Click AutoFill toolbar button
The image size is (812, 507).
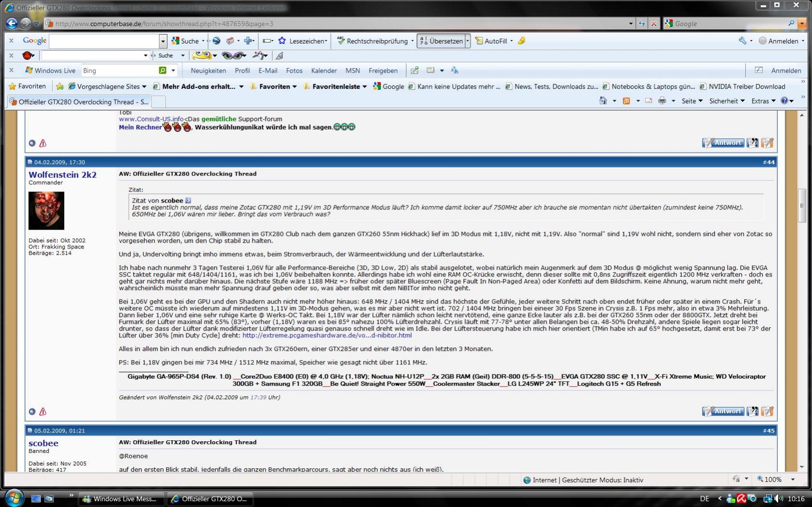coord(491,41)
